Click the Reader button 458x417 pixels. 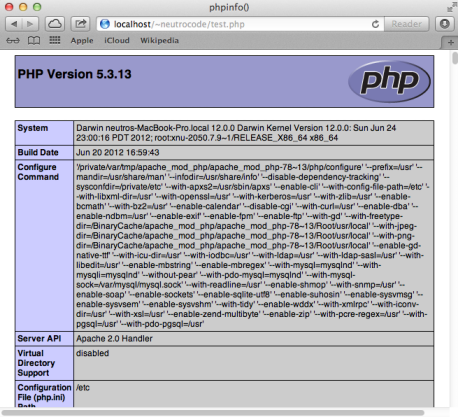click(x=406, y=24)
